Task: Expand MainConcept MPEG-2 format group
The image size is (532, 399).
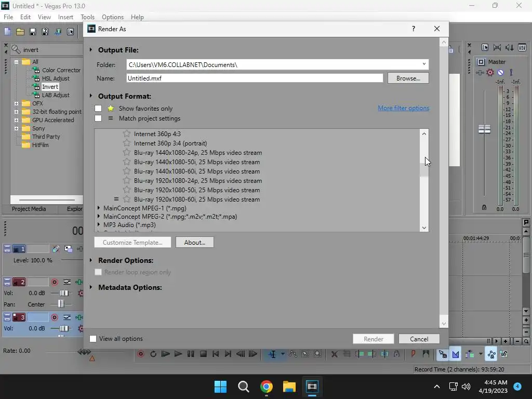Action: (98, 216)
